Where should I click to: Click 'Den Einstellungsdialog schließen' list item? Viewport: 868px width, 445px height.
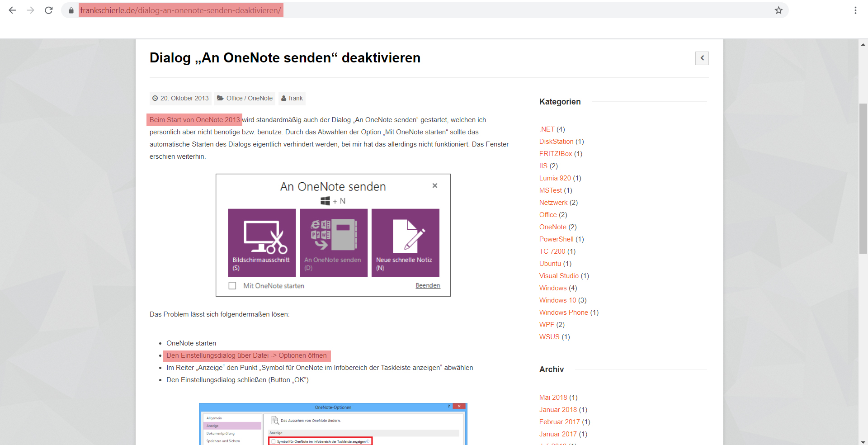pos(237,380)
